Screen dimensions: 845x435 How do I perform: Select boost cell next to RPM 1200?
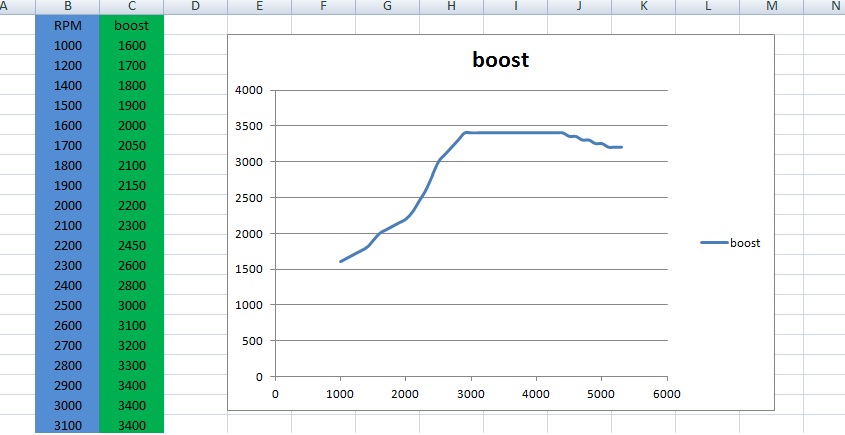131,65
